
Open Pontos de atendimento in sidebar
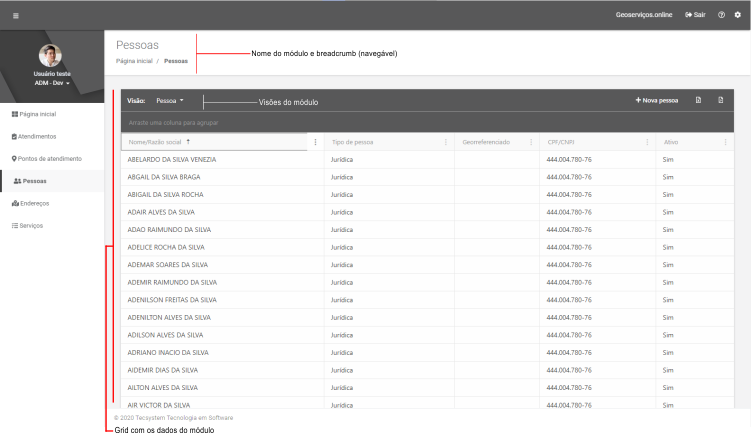click(45, 158)
